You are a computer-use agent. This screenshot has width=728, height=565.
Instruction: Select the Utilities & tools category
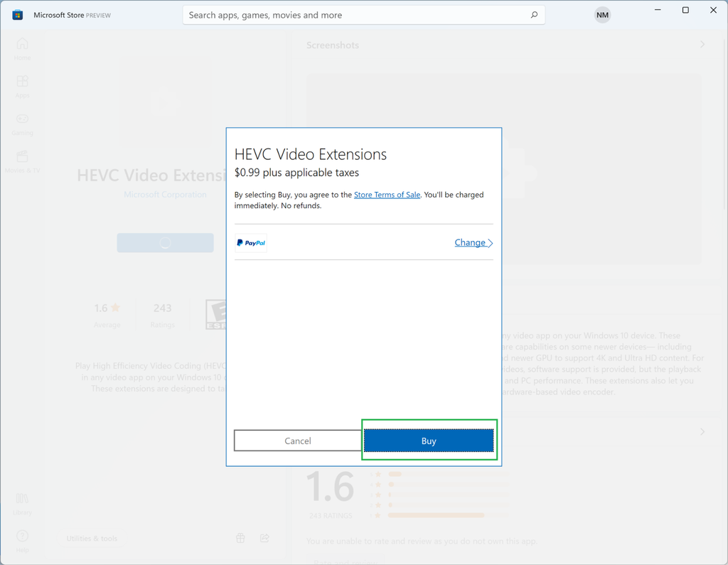pyautogui.click(x=92, y=538)
